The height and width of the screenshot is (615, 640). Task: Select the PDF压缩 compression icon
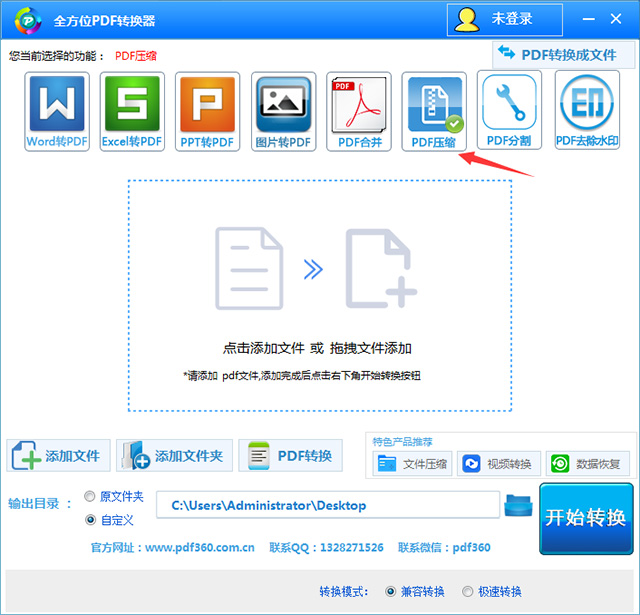pyautogui.click(x=434, y=111)
